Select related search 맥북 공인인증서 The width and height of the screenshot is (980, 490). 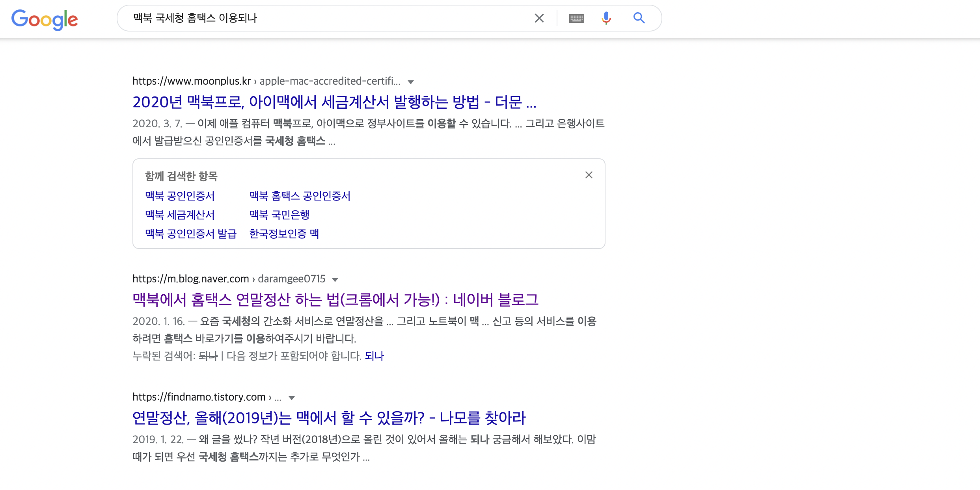click(x=180, y=196)
